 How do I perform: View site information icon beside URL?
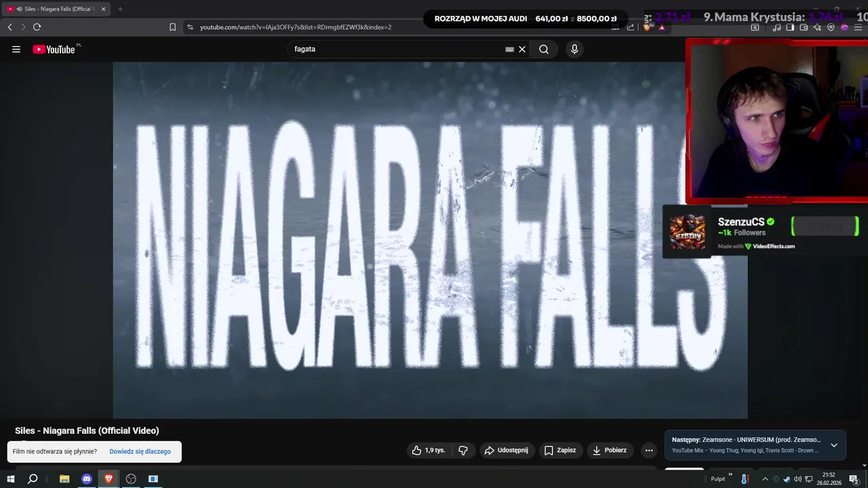pos(190,27)
